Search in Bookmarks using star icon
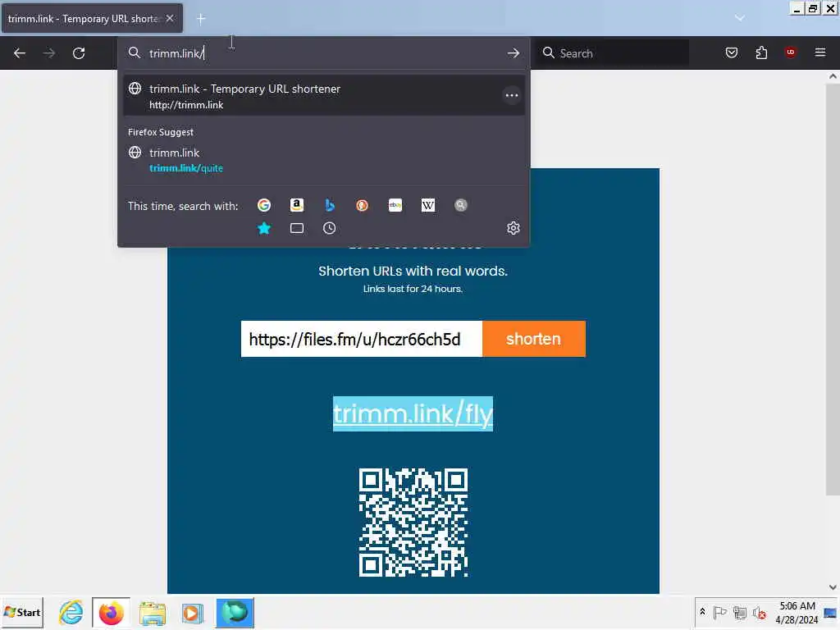Image resolution: width=840 pixels, height=630 pixels. pos(264,228)
